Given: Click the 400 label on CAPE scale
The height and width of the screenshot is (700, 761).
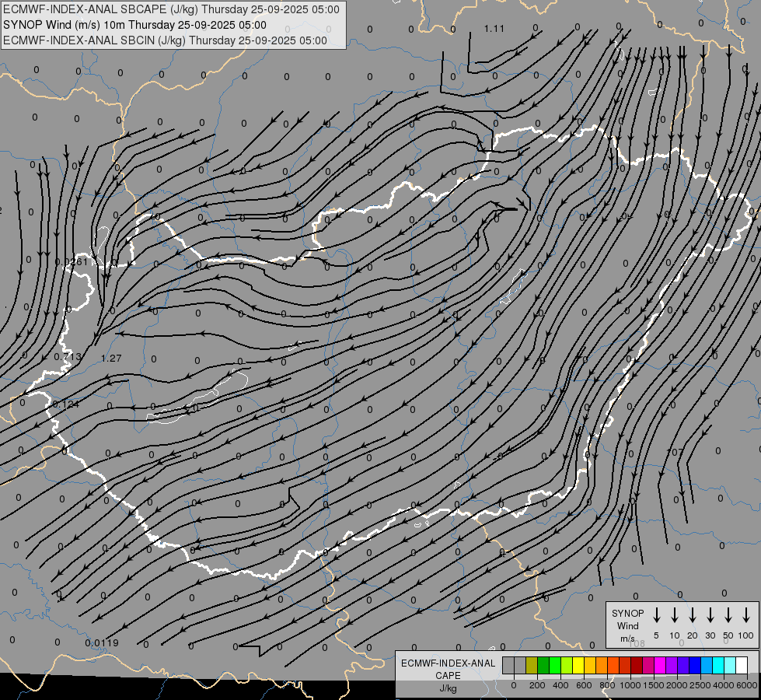Looking at the screenshot, I should point(560,685).
